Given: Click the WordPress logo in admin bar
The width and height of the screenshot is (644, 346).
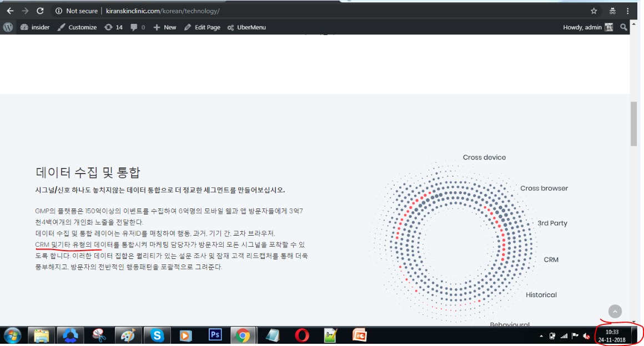Looking at the screenshot, I should coord(8,27).
